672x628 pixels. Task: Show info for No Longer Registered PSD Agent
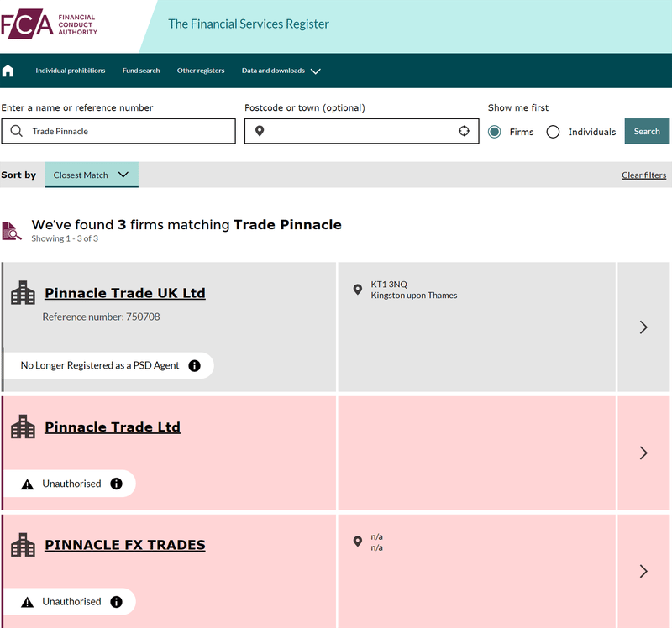pyautogui.click(x=195, y=365)
